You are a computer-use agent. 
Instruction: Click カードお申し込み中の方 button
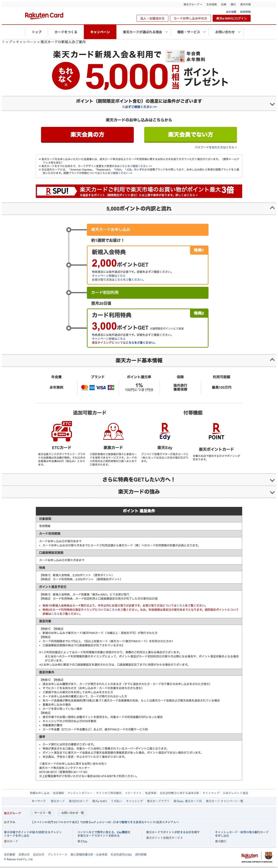coord(190,18)
